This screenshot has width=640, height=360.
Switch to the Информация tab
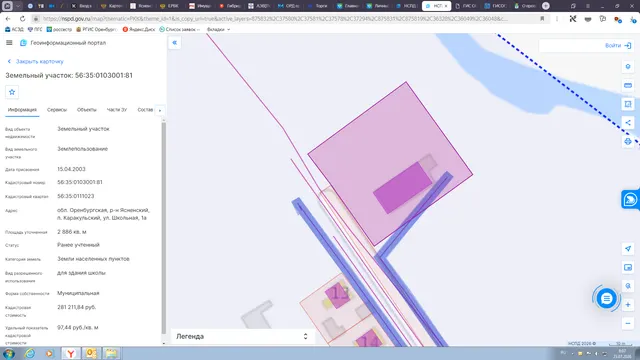pyautogui.click(x=22, y=110)
